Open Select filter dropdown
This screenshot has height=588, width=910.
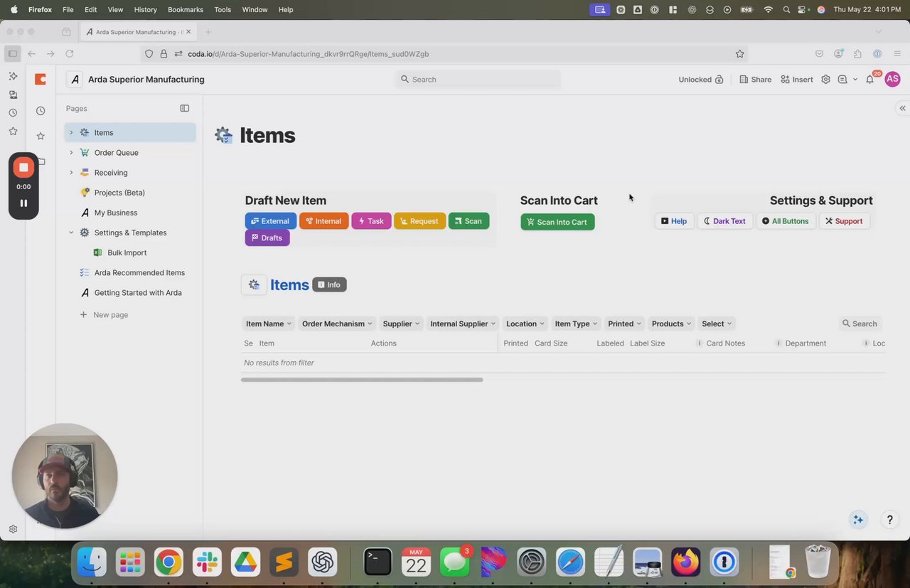pos(717,324)
